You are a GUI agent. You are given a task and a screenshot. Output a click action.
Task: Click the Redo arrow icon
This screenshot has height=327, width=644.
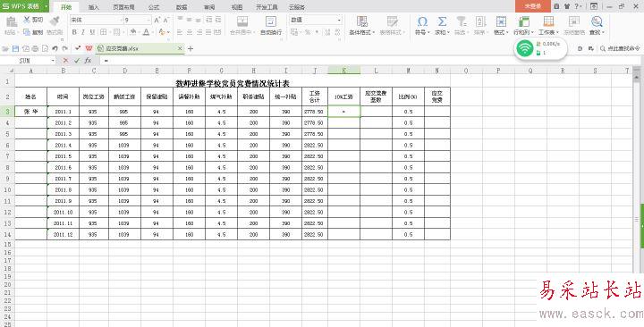(x=65, y=48)
